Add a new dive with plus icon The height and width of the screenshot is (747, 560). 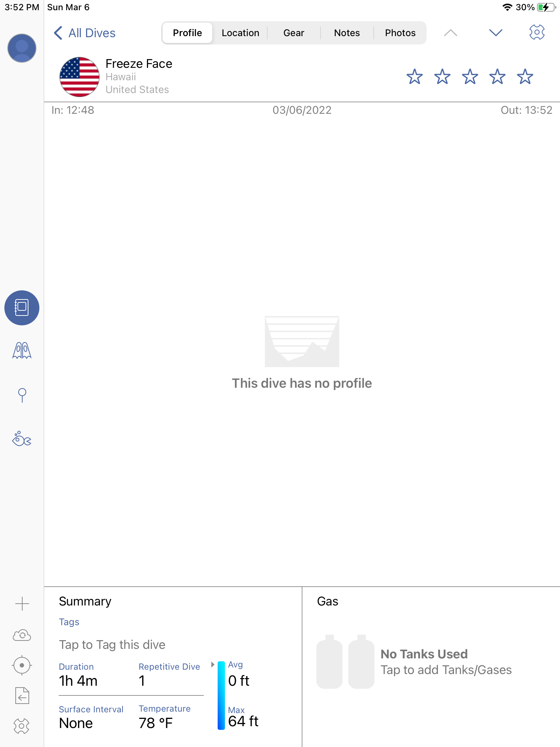click(x=22, y=604)
